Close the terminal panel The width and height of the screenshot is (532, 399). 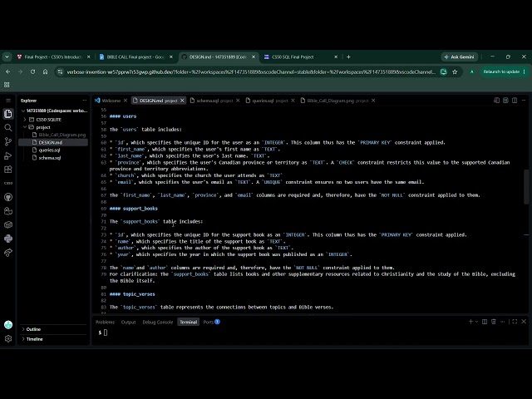coord(524,322)
